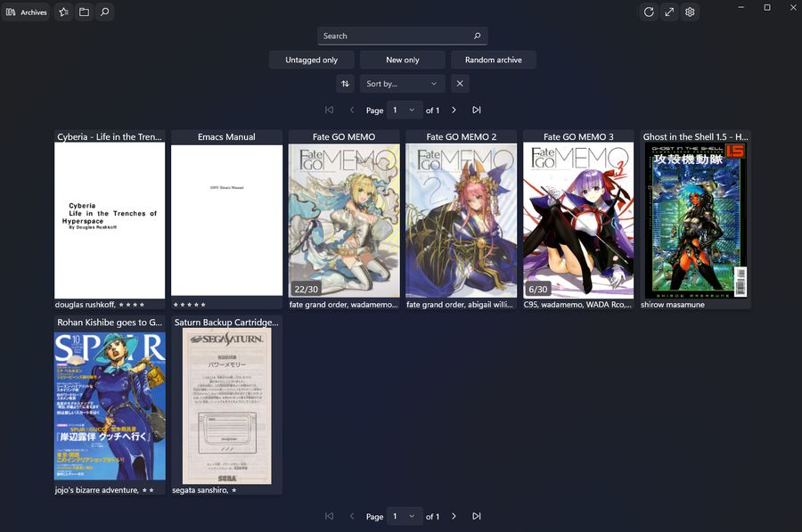
Task: Open the favorites star list icon
Action: coord(63,12)
